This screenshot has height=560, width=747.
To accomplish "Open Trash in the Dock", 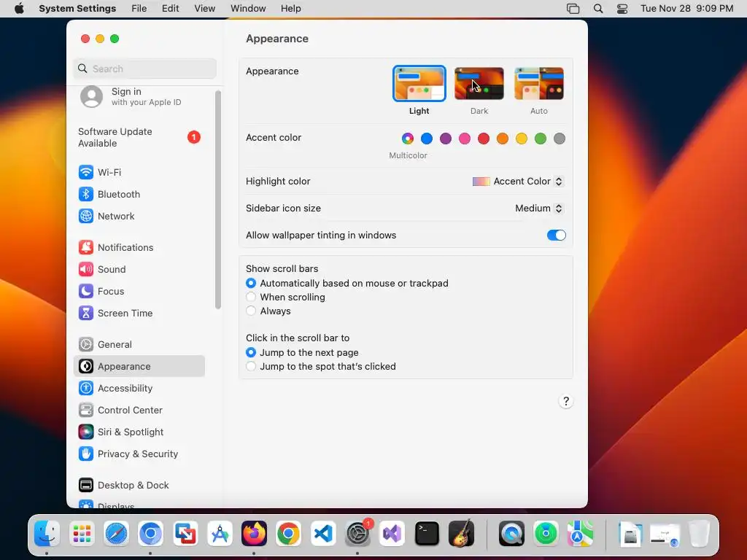I will click(699, 533).
